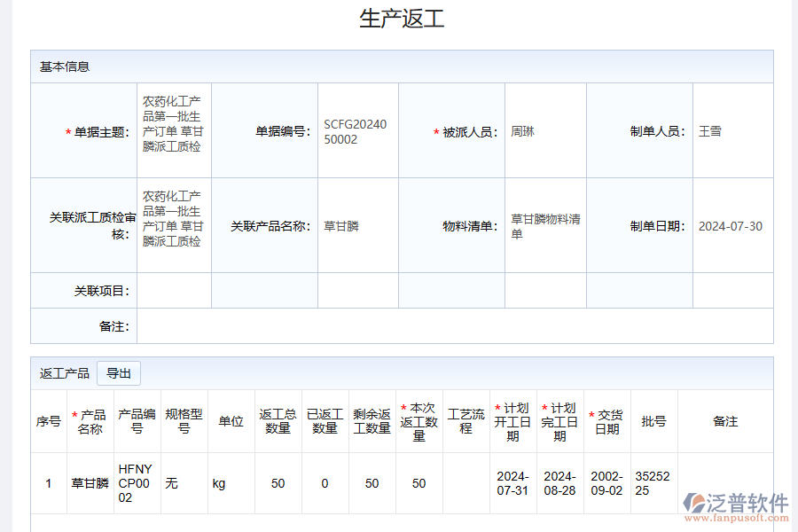
Task: Click the 产品名称 column header
Action: (x=89, y=422)
